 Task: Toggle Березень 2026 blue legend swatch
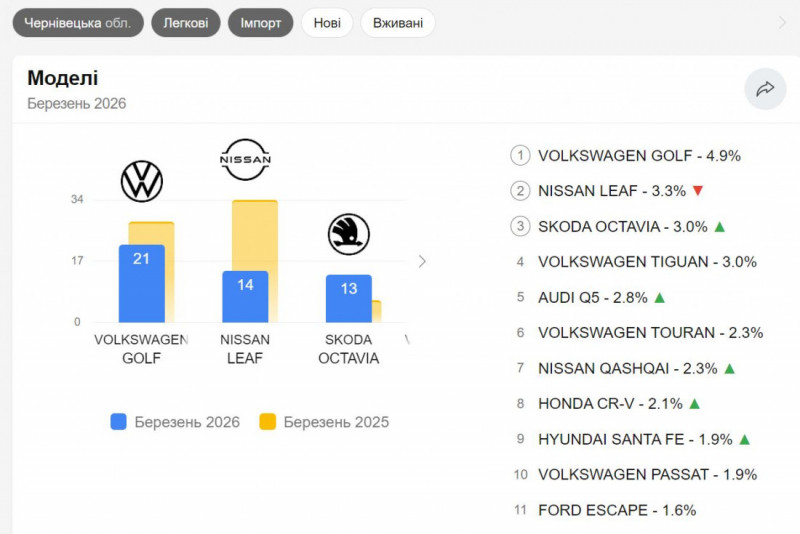tap(119, 422)
